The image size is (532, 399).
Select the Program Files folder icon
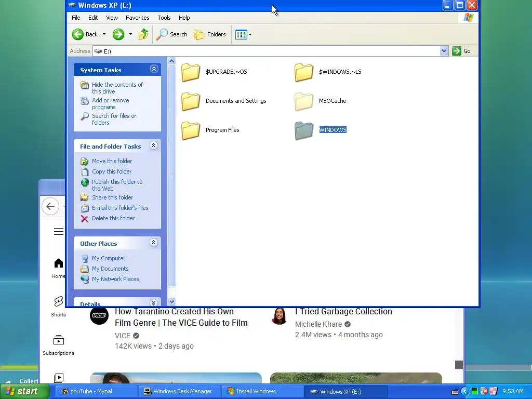[x=191, y=130]
